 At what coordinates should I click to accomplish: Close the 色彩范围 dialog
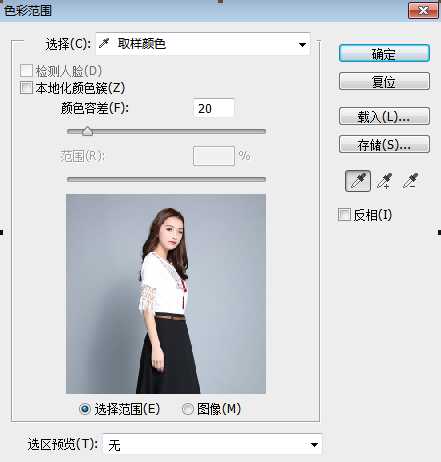423,10
